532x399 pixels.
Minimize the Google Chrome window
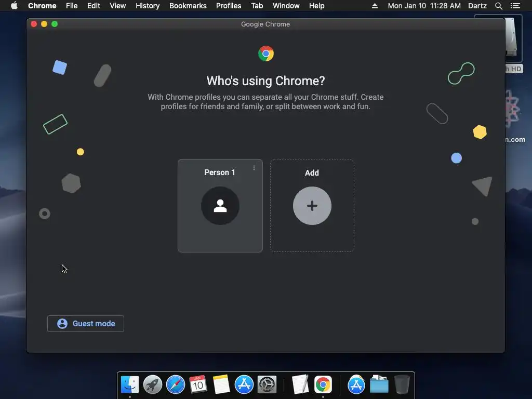[44, 24]
